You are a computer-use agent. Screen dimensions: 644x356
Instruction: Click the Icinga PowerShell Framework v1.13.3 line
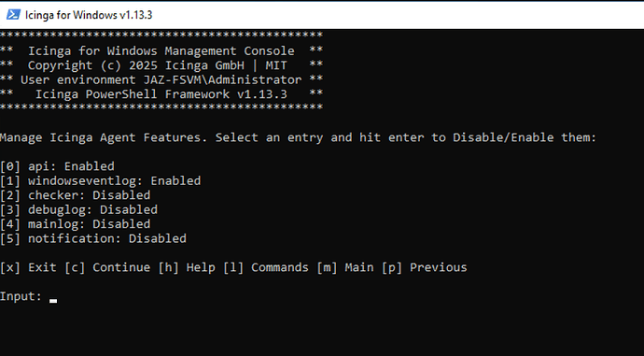point(161,94)
